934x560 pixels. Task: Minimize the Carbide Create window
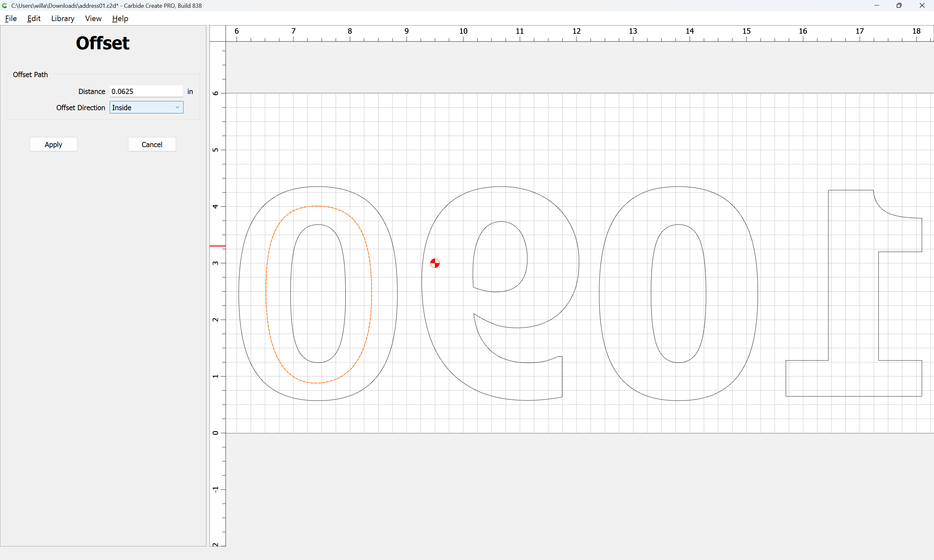[877, 6]
